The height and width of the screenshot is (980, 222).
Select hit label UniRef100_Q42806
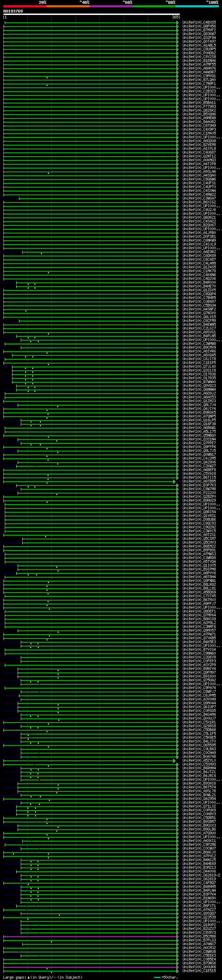(199, 462)
